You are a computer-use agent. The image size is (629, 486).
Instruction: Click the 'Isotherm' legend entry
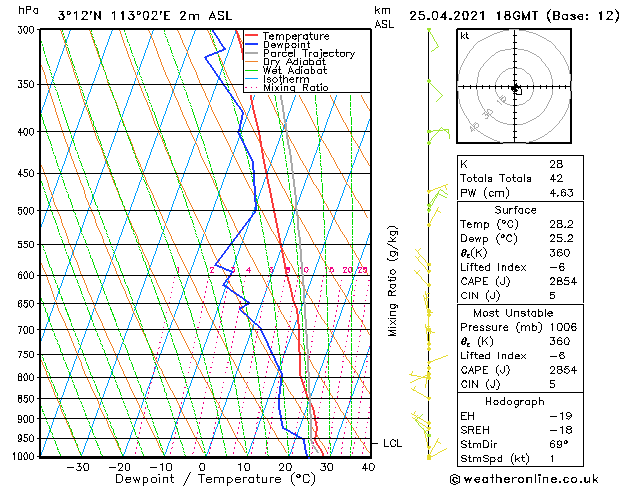pos(286,79)
